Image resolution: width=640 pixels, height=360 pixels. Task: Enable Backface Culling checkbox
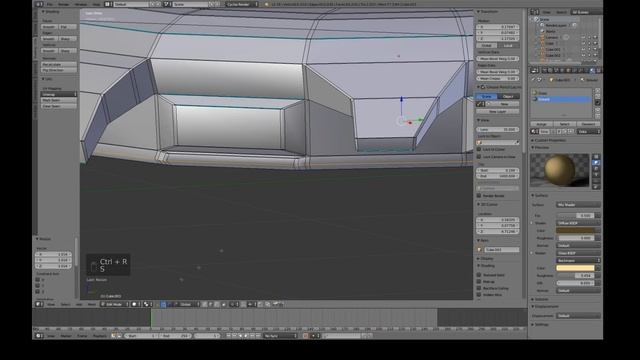click(x=479, y=288)
